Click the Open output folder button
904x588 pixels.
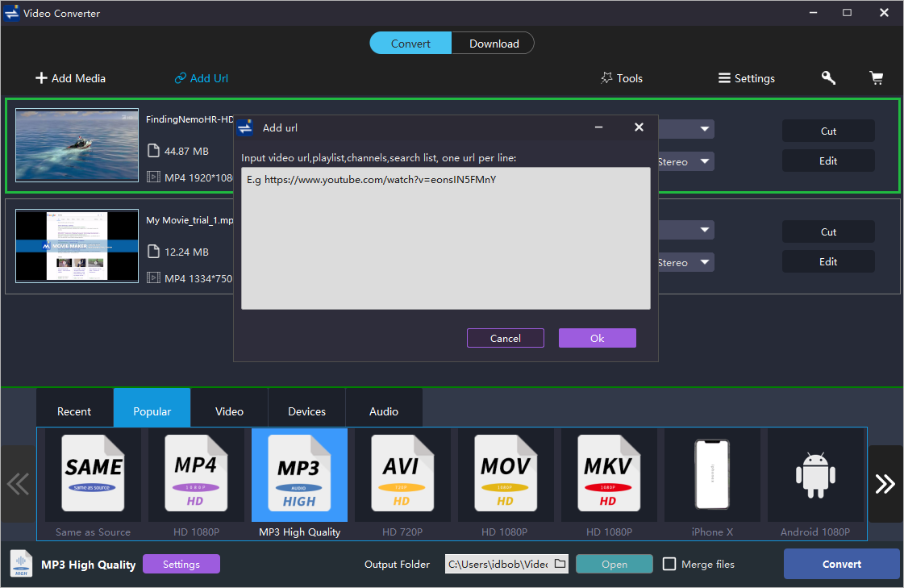click(x=614, y=564)
